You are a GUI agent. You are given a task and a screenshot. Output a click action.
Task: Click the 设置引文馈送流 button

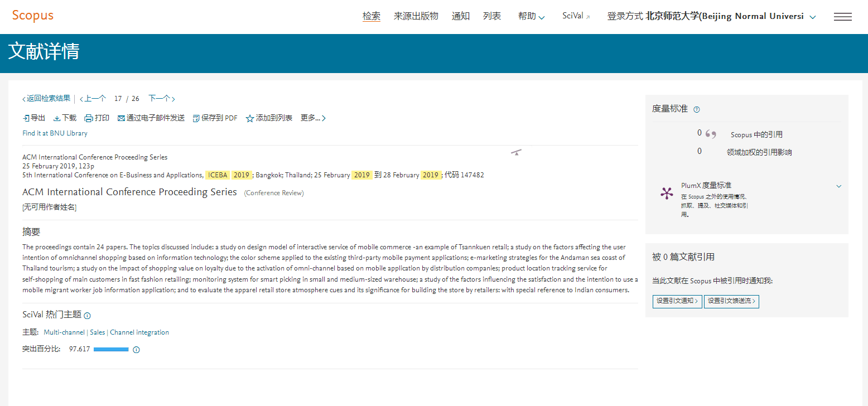point(731,301)
